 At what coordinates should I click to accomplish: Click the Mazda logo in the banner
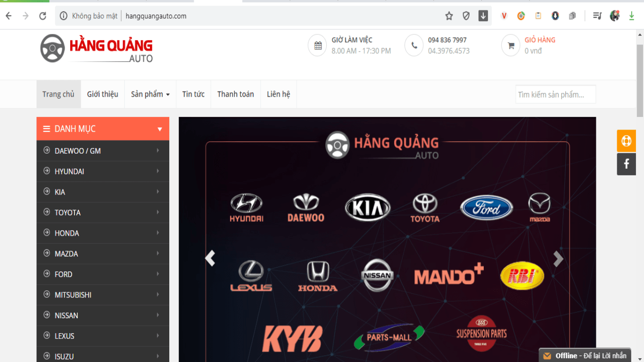[539, 207]
